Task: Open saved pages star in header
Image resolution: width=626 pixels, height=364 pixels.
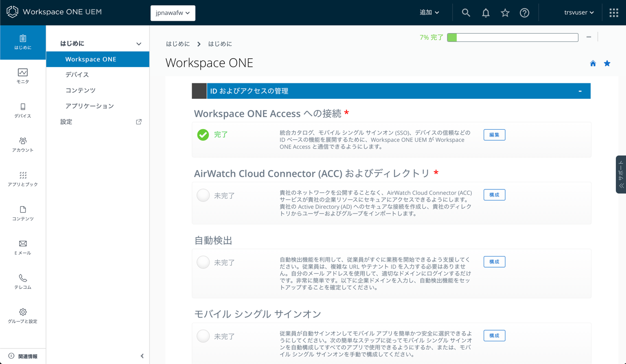Action: point(505,13)
